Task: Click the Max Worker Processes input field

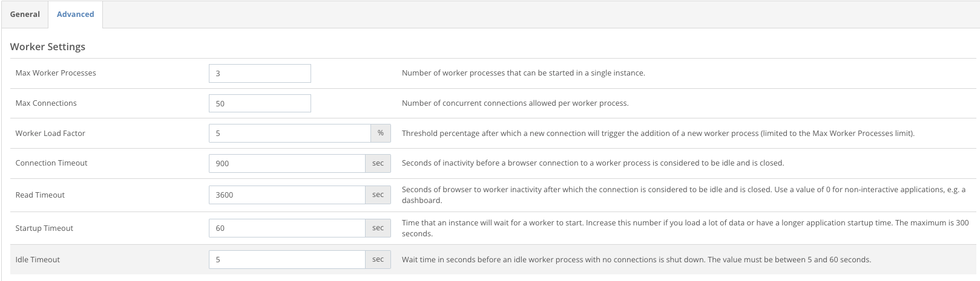Action: coord(259,73)
